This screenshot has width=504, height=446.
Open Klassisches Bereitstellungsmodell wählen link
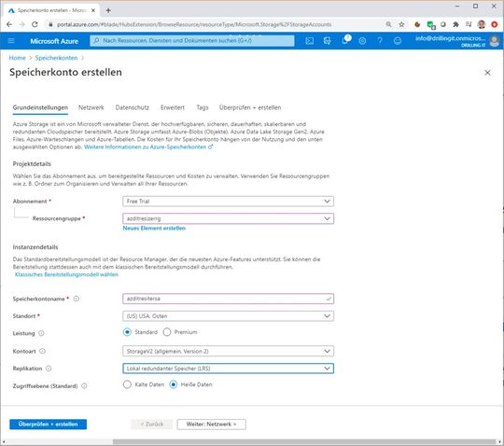(x=66, y=274)
